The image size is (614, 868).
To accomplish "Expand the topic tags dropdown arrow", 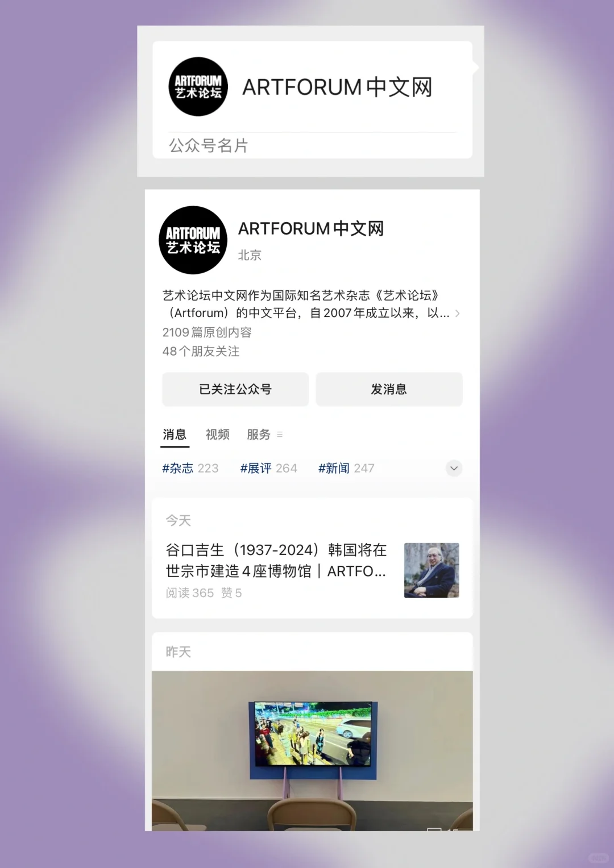I will pos(454,469).
